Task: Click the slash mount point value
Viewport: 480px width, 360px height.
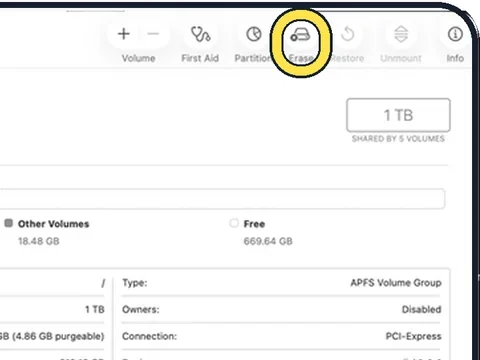Action: [103, 283]
